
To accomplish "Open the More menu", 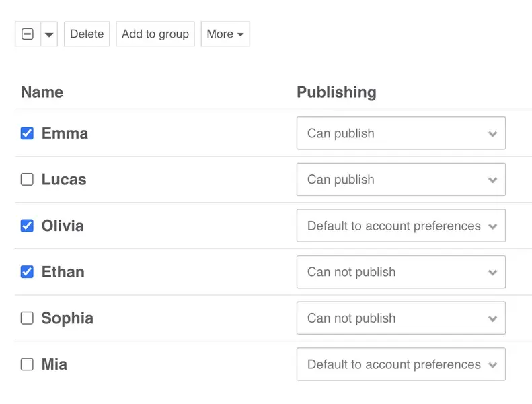I will [225, 34].
